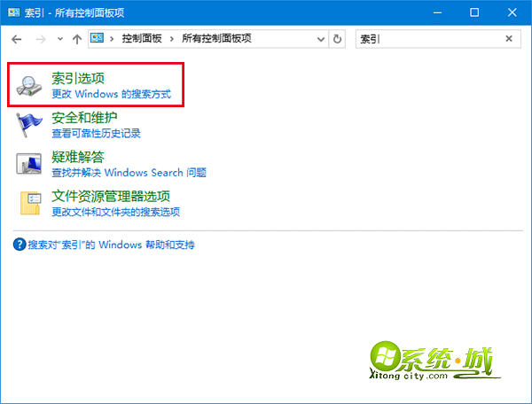The image size is (532, 404).
Task: Go up one level with the up arrow
Action: 77,39
